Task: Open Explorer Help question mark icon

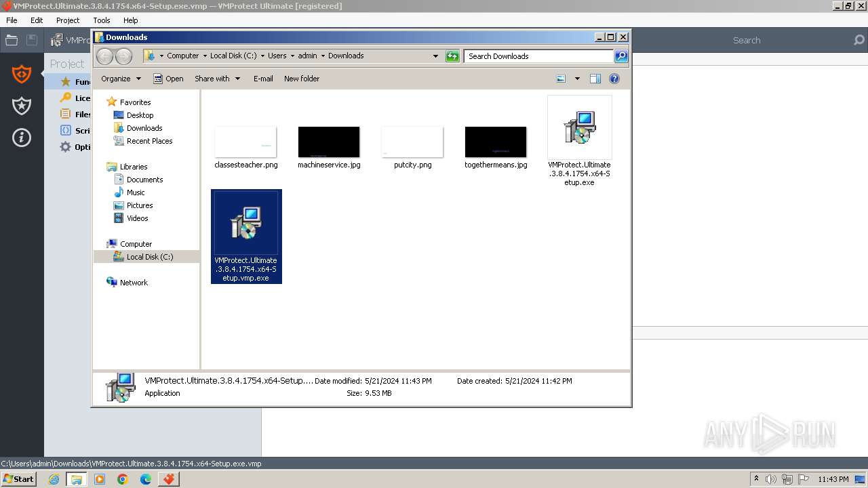Action: [x=614, y=79]
